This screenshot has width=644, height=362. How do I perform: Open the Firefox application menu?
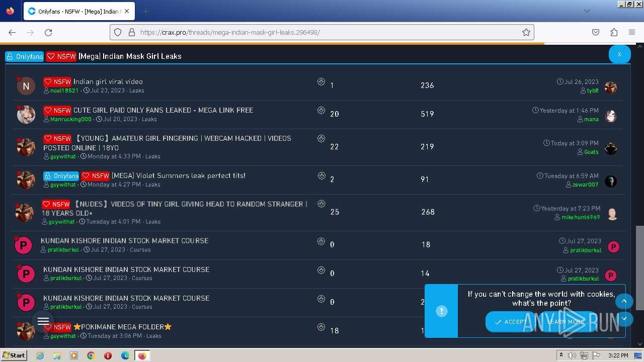tap(632, 32)
